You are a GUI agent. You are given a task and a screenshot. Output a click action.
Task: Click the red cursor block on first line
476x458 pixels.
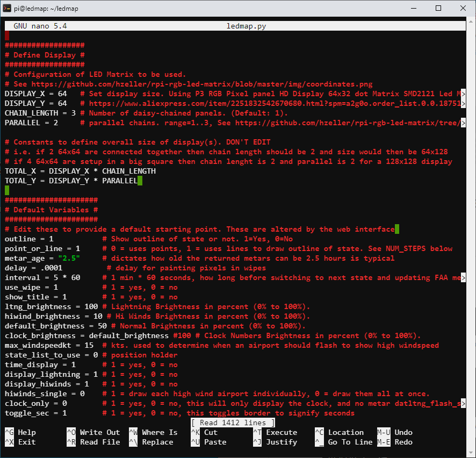click(7, 36)
